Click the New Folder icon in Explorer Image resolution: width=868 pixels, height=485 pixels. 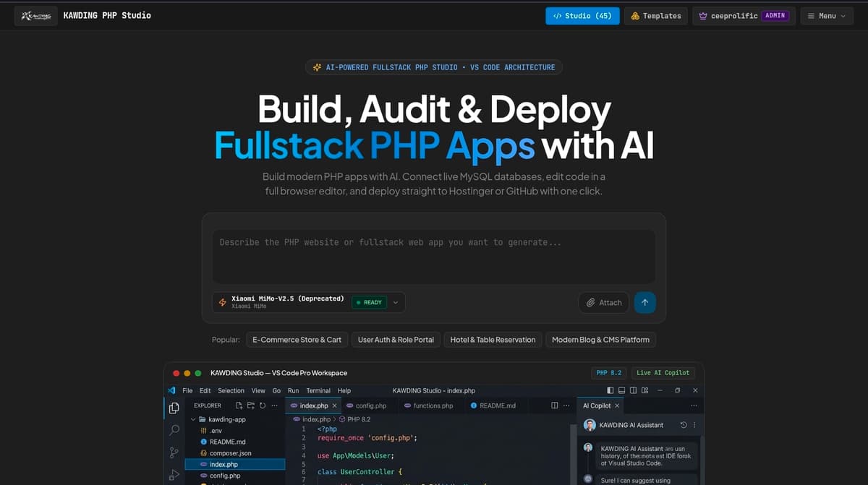251,405
